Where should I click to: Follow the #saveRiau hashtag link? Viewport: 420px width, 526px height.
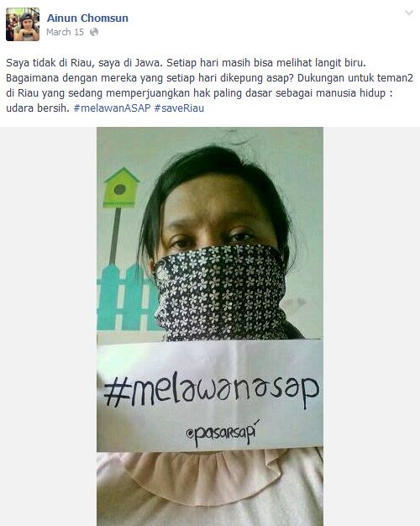[179, 108]
